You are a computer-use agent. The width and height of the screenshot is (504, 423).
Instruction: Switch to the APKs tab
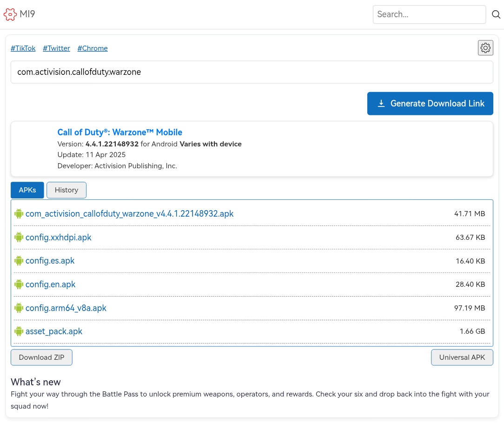27,190
